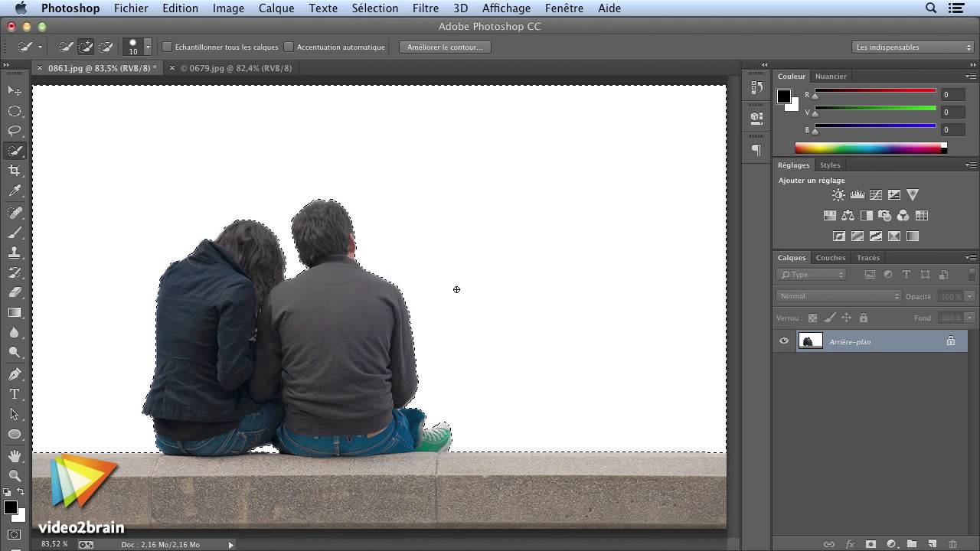Image resolution: width=980 pixels, height=551 pixels.
Task: Select the Hand tool
Action: pyautogui.click(x=15, y=456)
